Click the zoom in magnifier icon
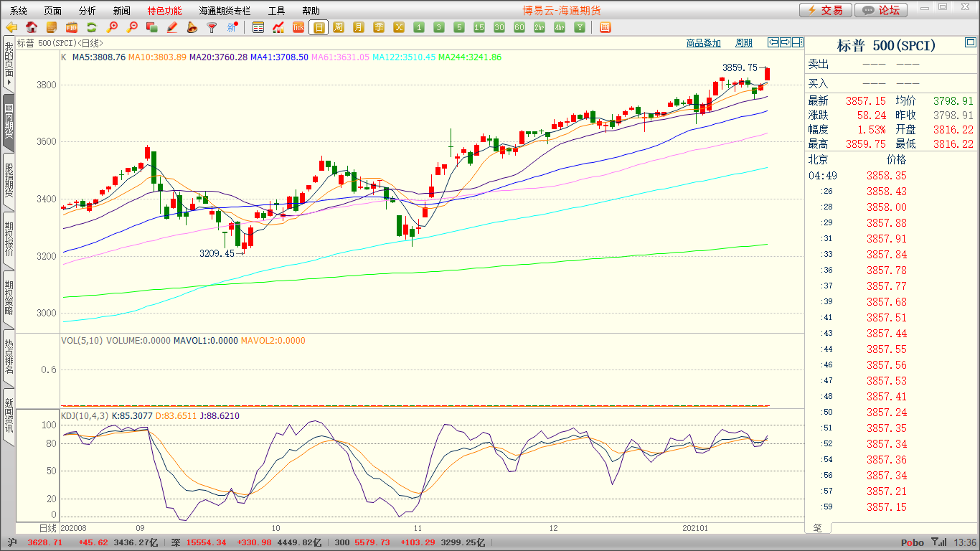 click(x=112, y=28)
